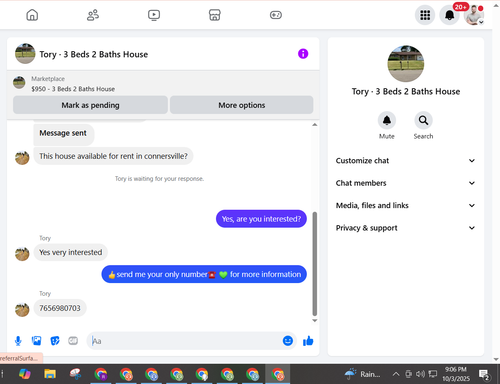Click side panel title Tory - 3 Beds 2 Baths House

click(x=406, y=92)
